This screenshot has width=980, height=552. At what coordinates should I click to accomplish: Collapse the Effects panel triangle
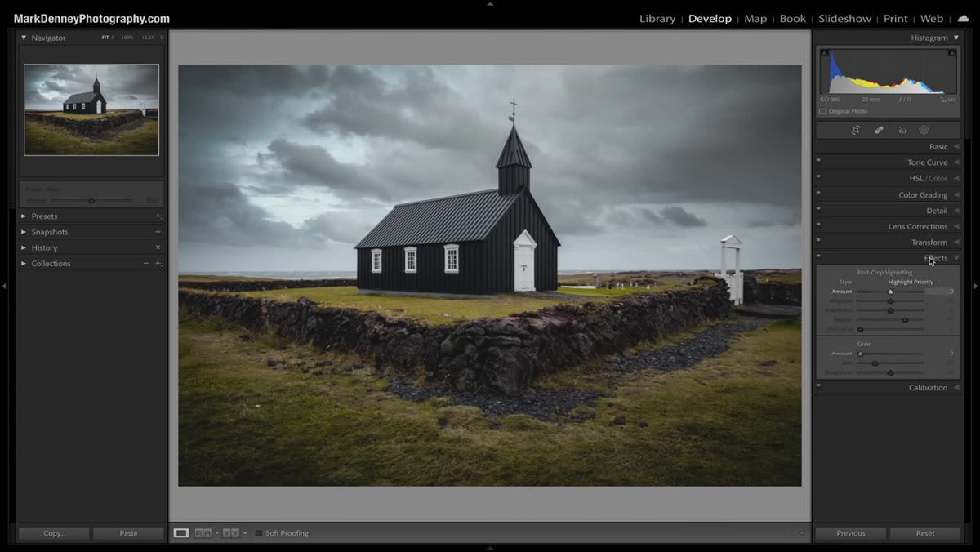tap(956, 258)
